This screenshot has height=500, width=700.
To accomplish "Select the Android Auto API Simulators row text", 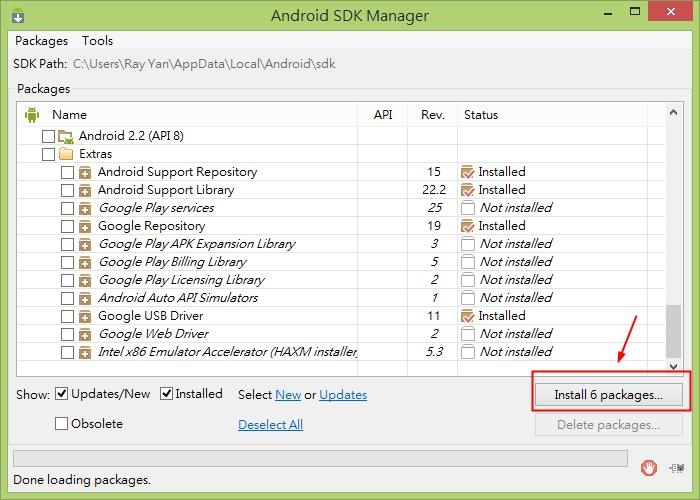I will [178, 298].
